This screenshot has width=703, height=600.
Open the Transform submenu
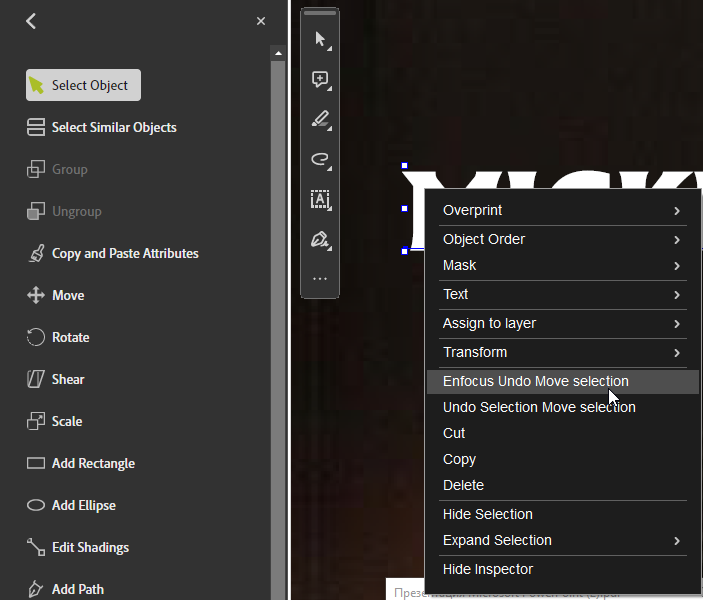(x=563, y=352)
